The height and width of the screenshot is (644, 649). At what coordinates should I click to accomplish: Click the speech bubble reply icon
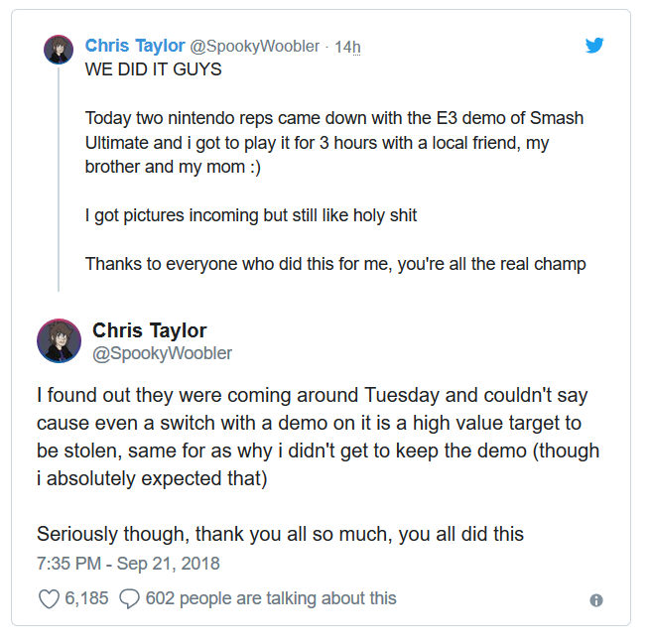[x=129, y=598]
